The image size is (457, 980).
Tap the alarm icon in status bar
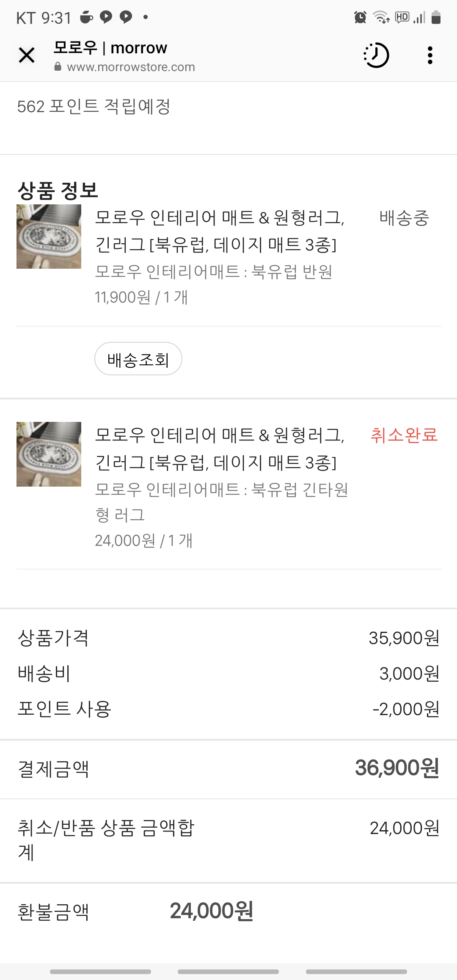tap(360, 17)
